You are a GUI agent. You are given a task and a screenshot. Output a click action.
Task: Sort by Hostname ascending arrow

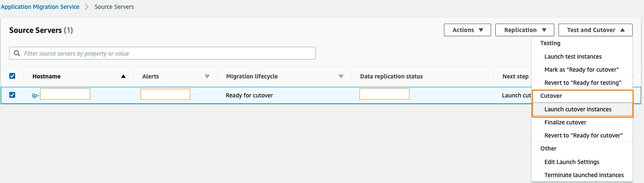[x=123, y=76]
